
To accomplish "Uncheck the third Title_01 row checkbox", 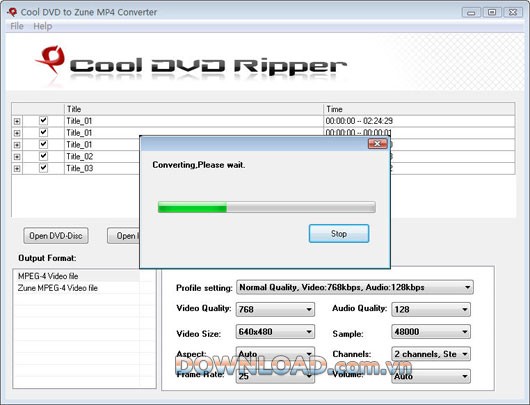I will [43, 144].
